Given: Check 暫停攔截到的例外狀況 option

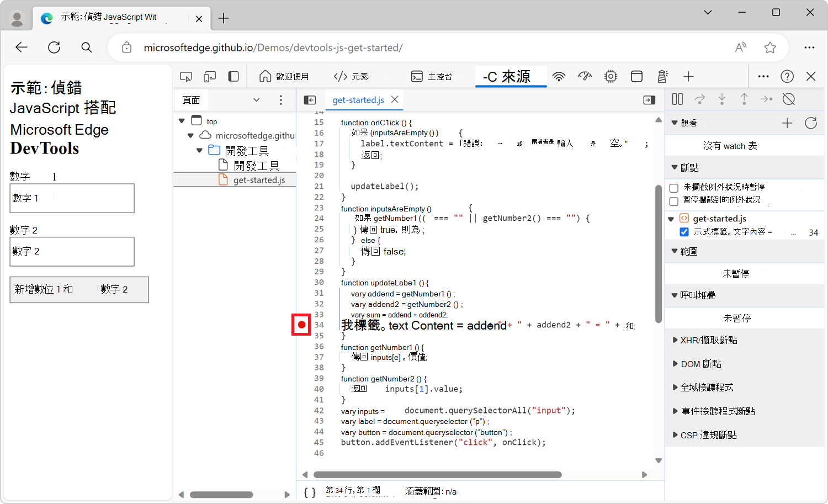Looking at the screenshot, I should coord(674,201).
